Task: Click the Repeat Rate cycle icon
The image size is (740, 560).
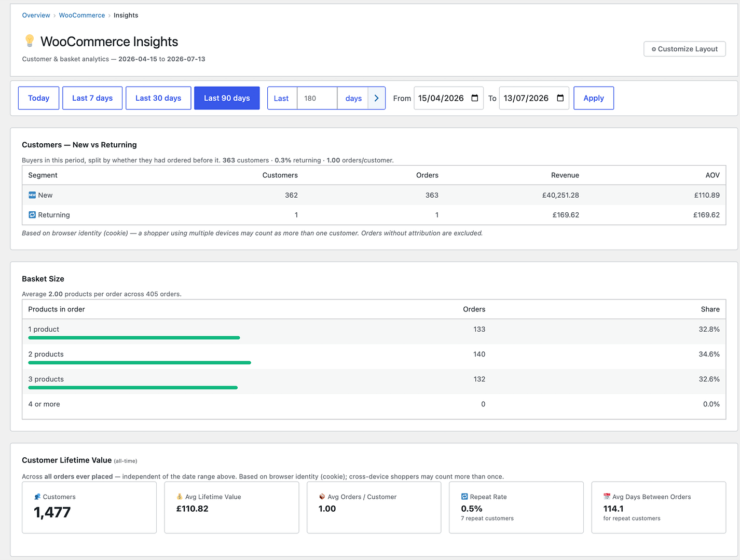Action: point(464,497)
